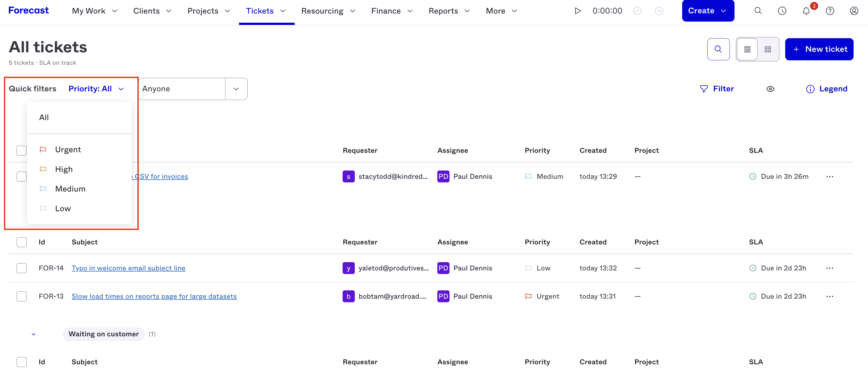
Task: Click the Anyone dropdown arrow
Action: tap(236, 89)
